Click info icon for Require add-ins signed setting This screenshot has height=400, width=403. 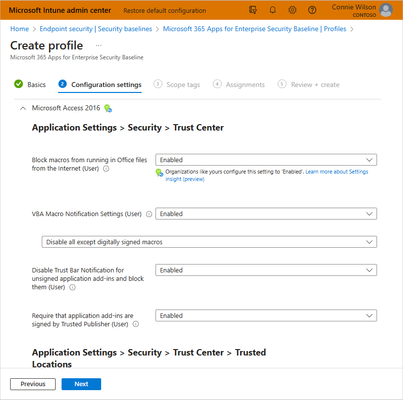136,324
